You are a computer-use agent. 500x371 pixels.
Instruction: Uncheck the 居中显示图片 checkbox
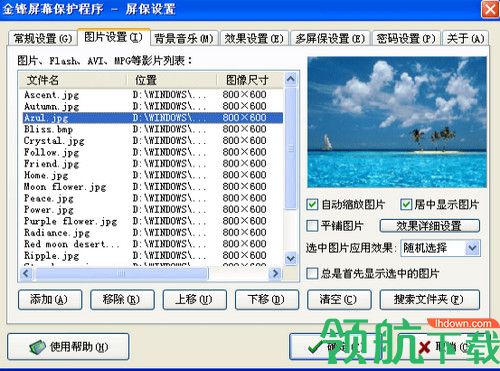tap(406, 204)
